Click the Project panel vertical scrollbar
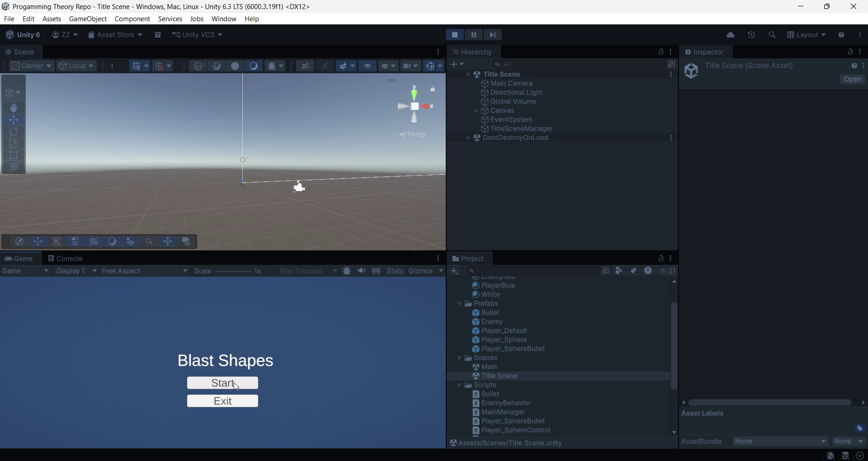 [674, 346]
